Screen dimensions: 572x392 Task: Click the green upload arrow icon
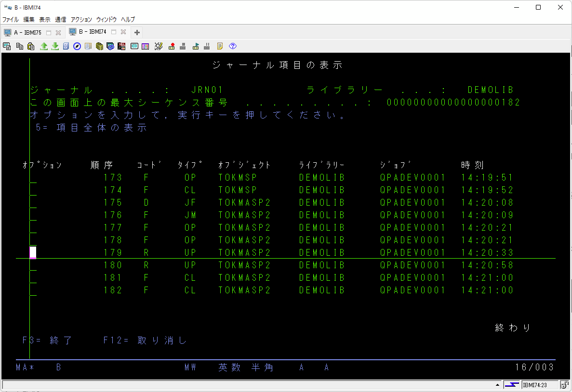(44, 46)
